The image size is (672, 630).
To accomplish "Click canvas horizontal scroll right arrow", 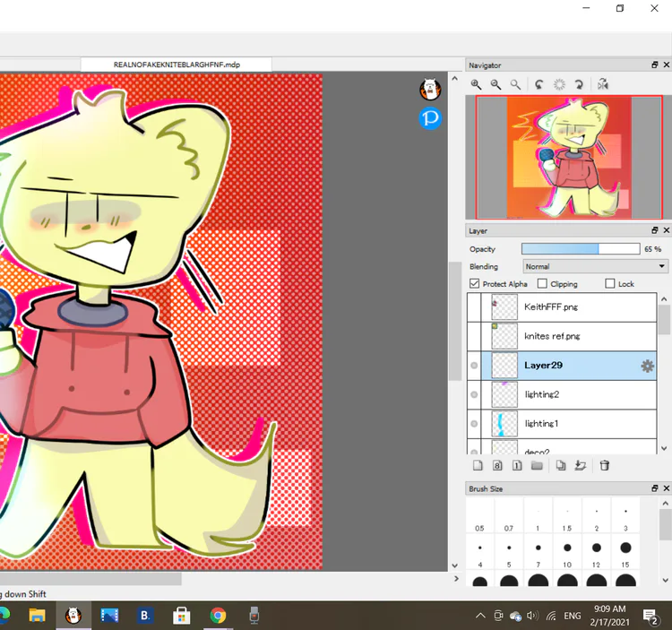I will click(456, 579).
